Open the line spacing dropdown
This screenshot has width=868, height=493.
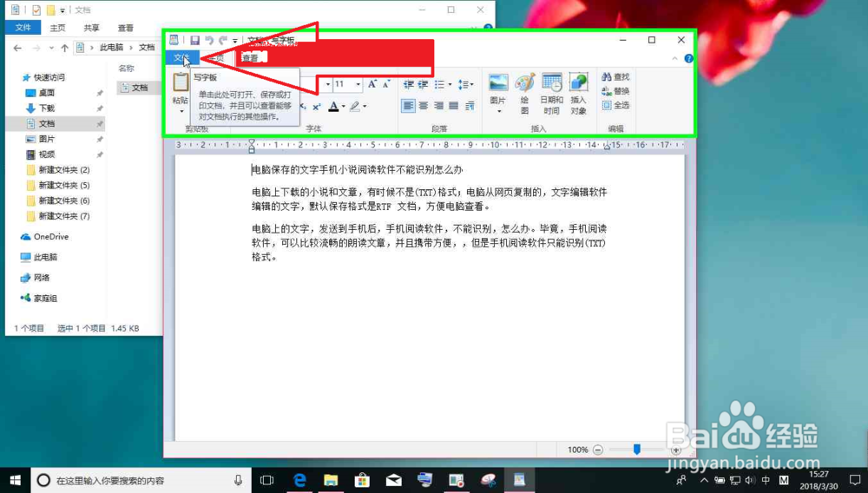click(465, 85)
